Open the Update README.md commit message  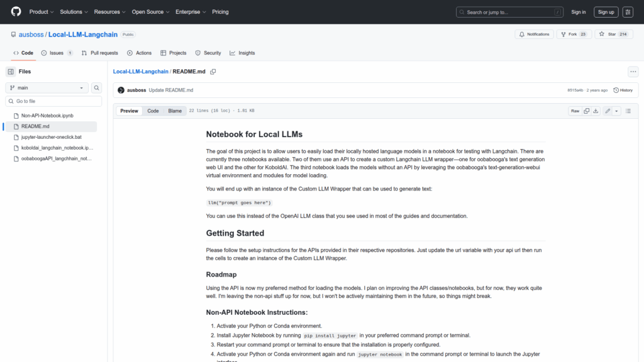pos(171,90)
